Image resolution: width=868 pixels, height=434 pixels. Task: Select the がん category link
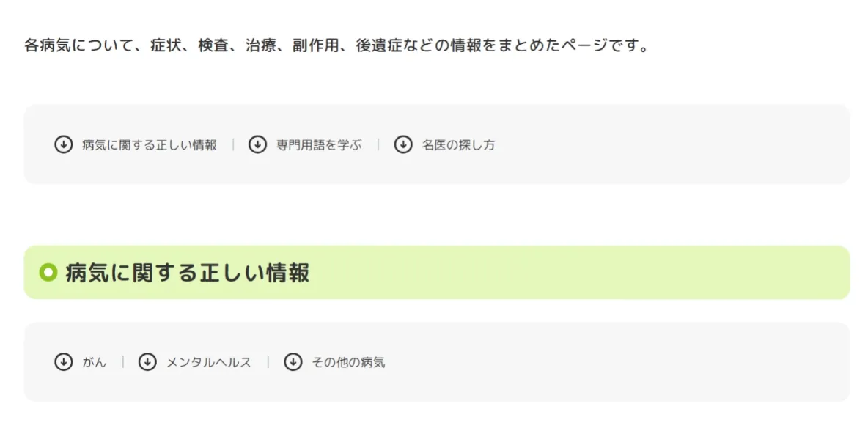(x=95, y=362)
